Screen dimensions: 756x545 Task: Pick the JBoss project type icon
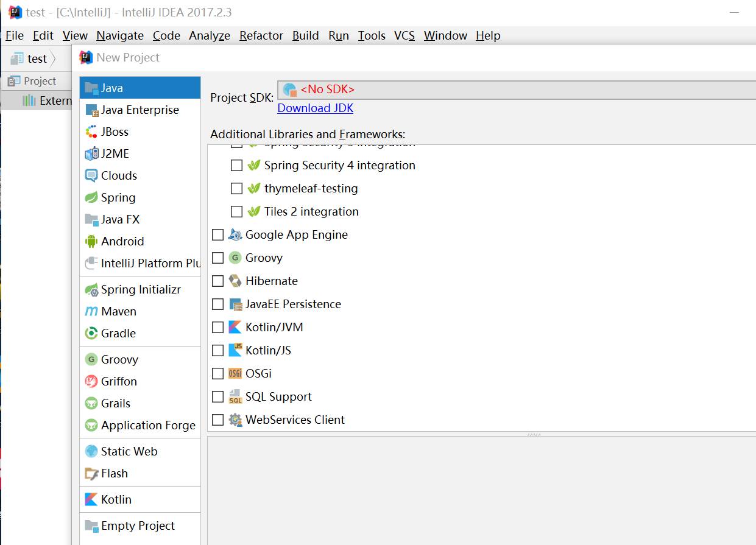click(91, 132)
